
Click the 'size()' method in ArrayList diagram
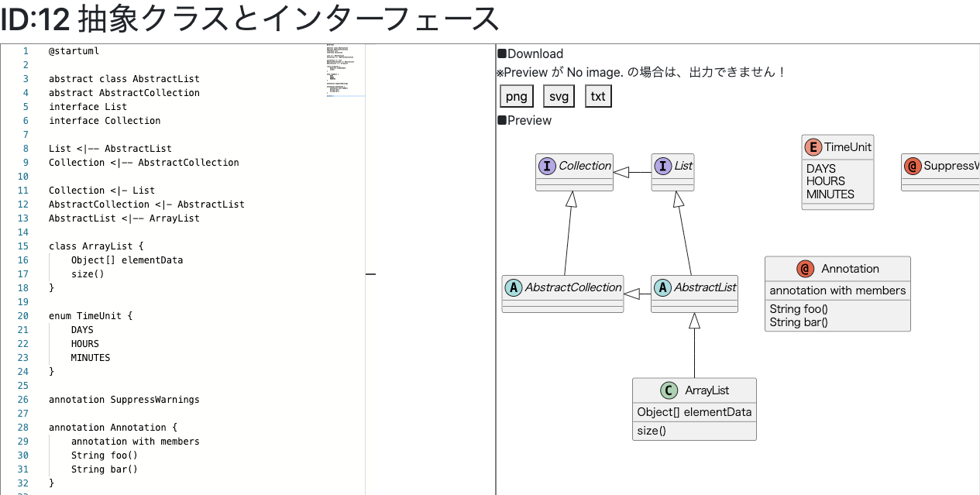(x=652, y=431)
